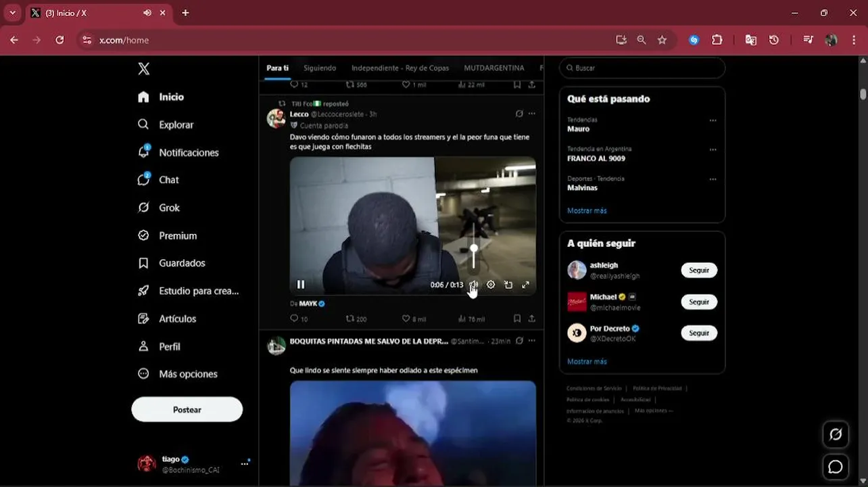Open video settings gear icon
868x487 pixels.
[x=491, y=285]
